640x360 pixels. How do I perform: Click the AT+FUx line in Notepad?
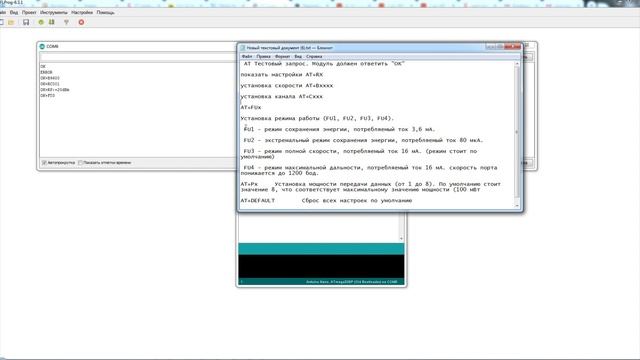(x=251, y=107)
